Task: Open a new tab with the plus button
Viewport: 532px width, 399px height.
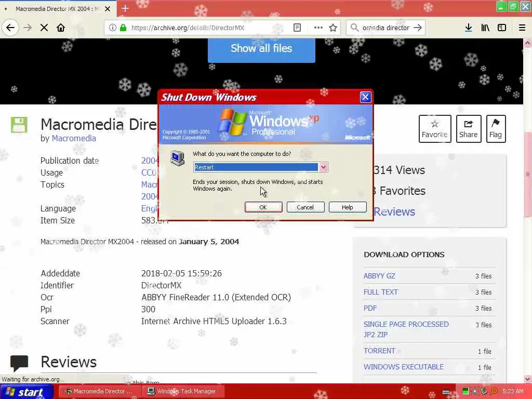Action: point(125,8)
